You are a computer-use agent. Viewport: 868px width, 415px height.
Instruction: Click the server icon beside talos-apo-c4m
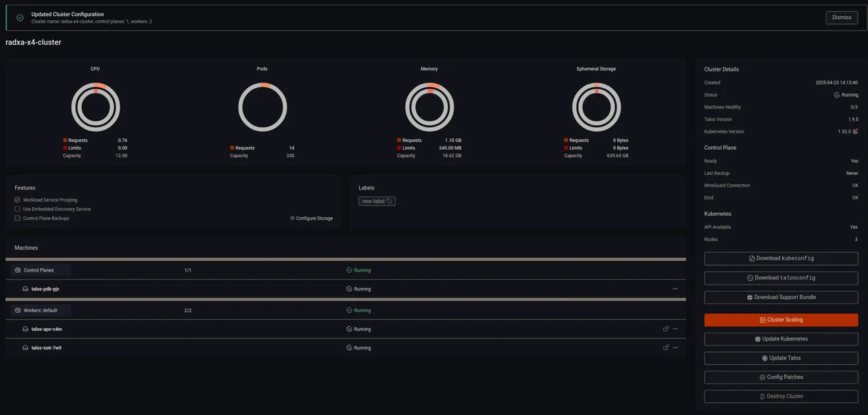point(25,329)
